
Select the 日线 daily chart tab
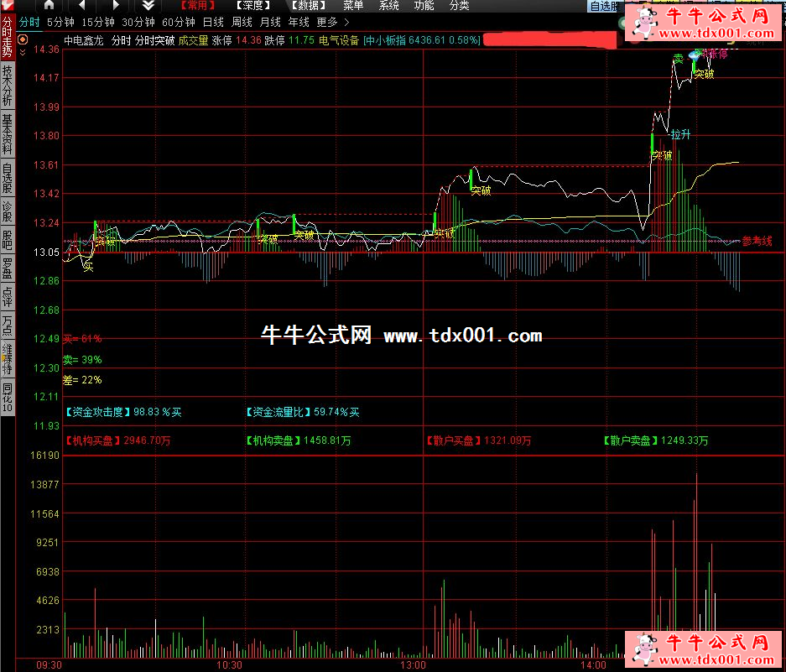[x=213, y=22]
